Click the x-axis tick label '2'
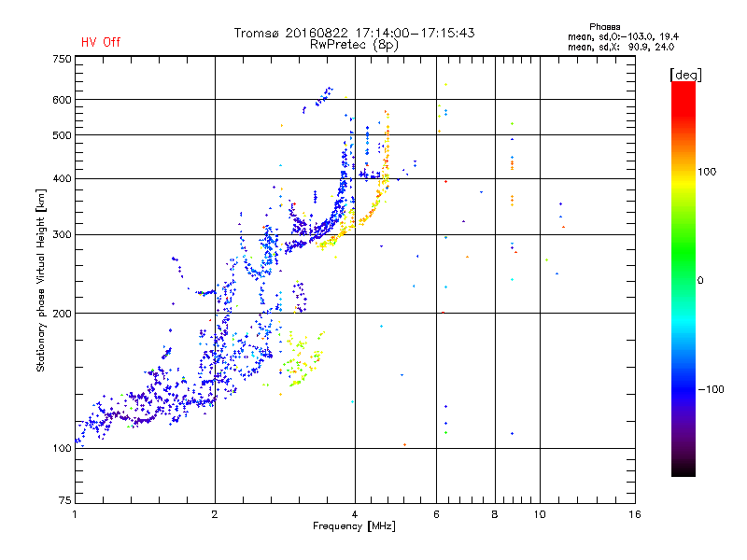This screenshot has height=560, width=747. point(215,514)
